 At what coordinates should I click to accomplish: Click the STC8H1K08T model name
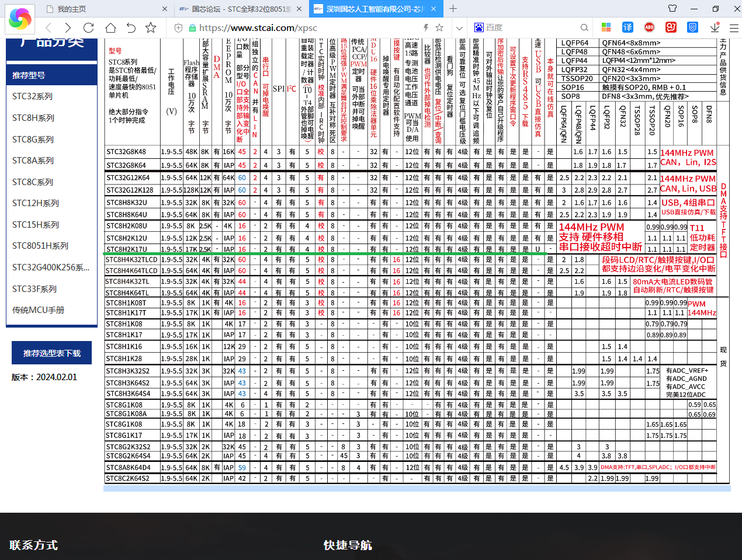point(126,302)
